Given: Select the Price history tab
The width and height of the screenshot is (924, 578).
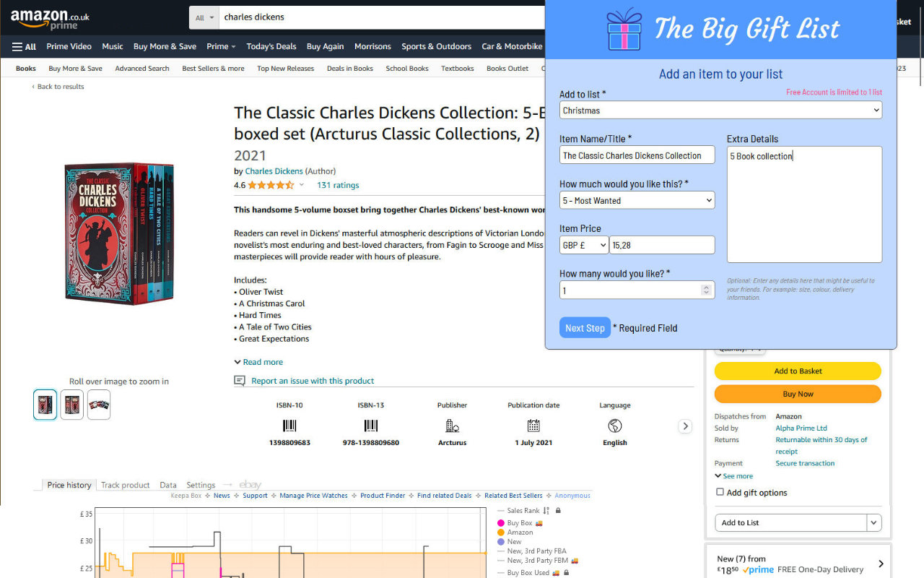Looking at the screenshot, I should (69, 485).
